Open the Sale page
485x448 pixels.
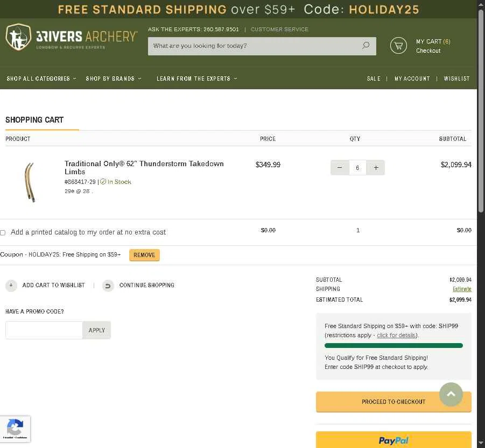pyautogui.click(x=374, y=79)
